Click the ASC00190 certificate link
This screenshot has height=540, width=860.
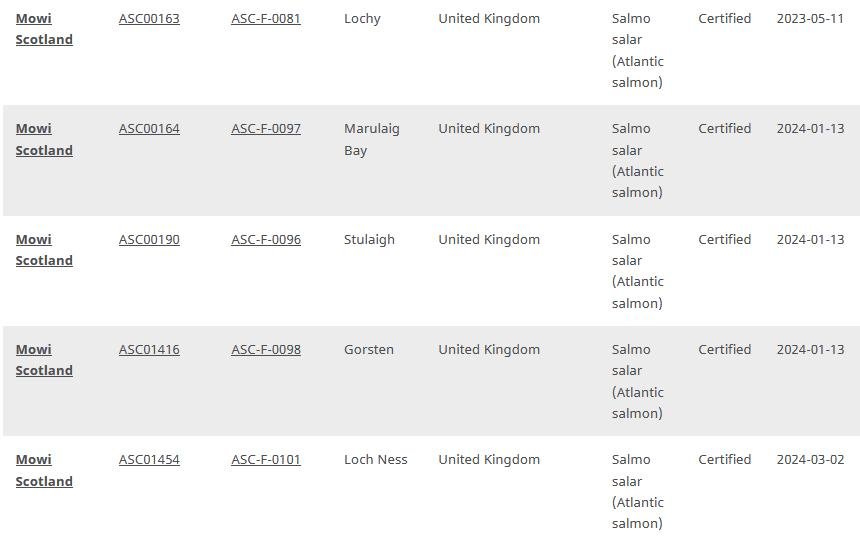149,239
